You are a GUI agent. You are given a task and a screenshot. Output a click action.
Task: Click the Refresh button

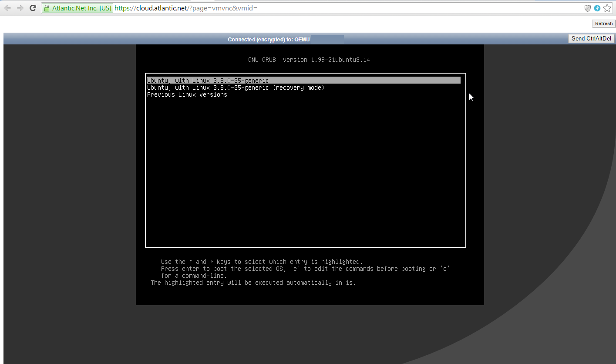coord(604,24)
